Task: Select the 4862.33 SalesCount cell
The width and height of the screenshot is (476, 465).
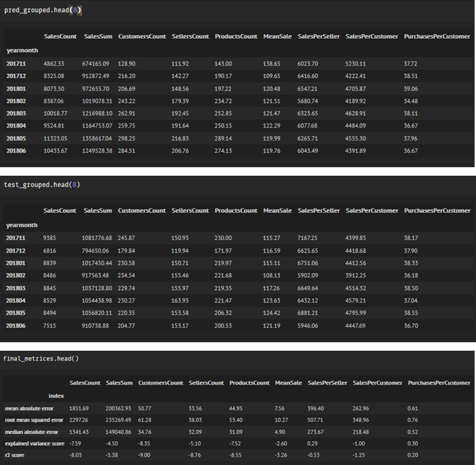Action: (x=54, y=64)
